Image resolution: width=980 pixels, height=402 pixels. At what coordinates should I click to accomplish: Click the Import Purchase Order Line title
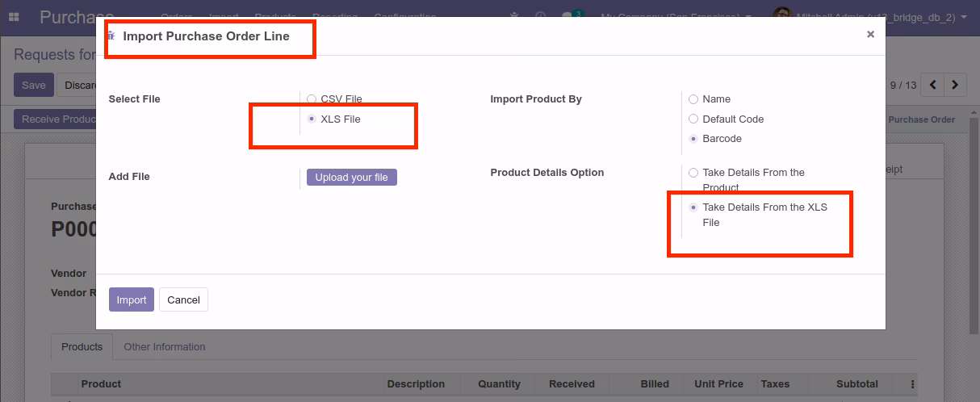(206, 36)
